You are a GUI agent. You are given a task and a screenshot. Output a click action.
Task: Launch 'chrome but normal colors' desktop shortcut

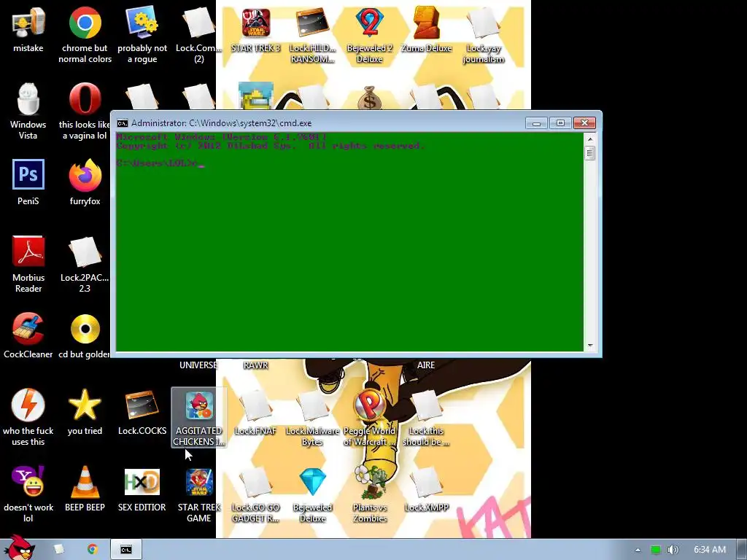(85, 23)
